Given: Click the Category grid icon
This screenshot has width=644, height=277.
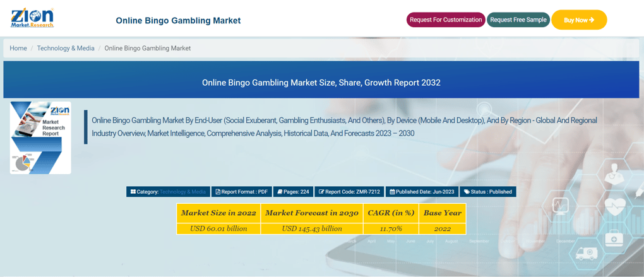Looking at the screenshot, I should pyautogui.click(x=133, y=192).
